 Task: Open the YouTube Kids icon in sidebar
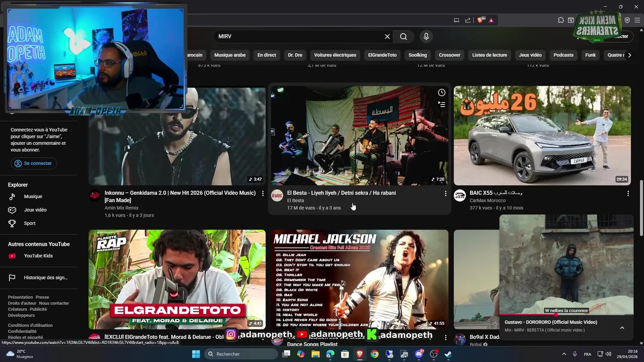pos(13,256)
